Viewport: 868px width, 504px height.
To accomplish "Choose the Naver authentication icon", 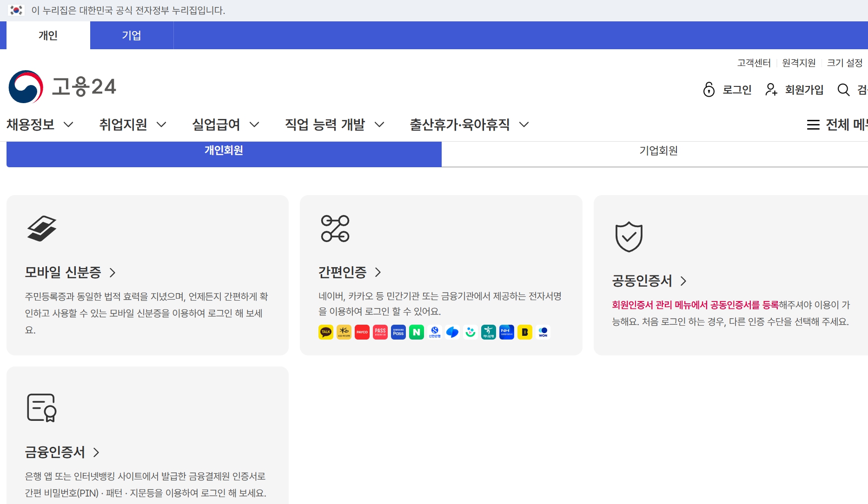I will pos(417,332).
